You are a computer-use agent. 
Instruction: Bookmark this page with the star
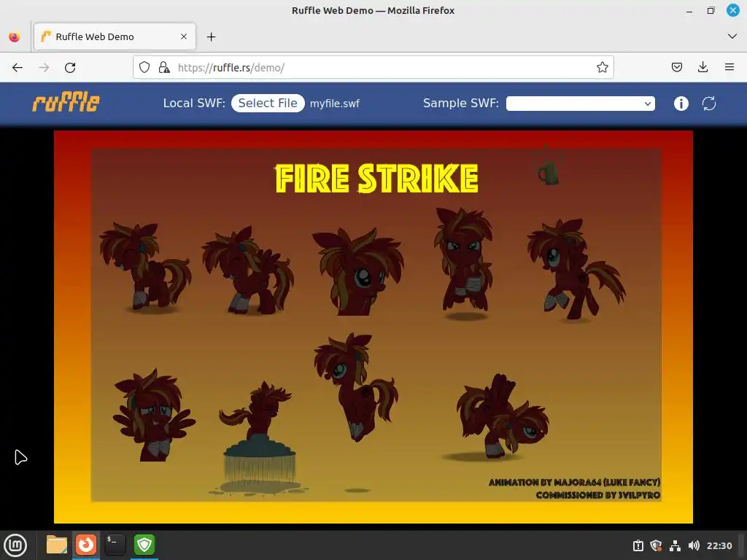(602, 68)
